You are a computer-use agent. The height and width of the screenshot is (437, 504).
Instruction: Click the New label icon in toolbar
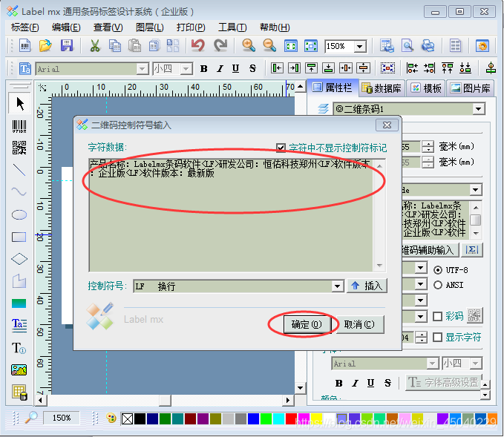24,46
